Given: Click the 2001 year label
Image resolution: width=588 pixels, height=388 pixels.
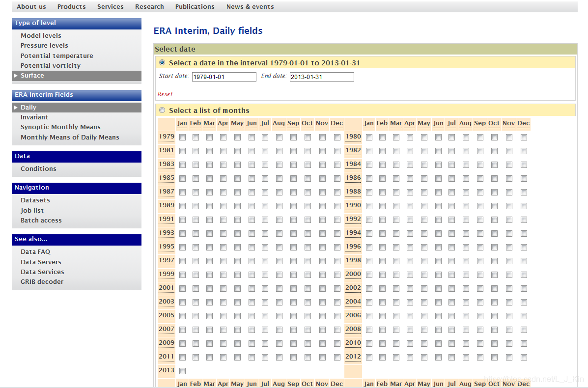Looking at the screenshot, I should 167,288.
